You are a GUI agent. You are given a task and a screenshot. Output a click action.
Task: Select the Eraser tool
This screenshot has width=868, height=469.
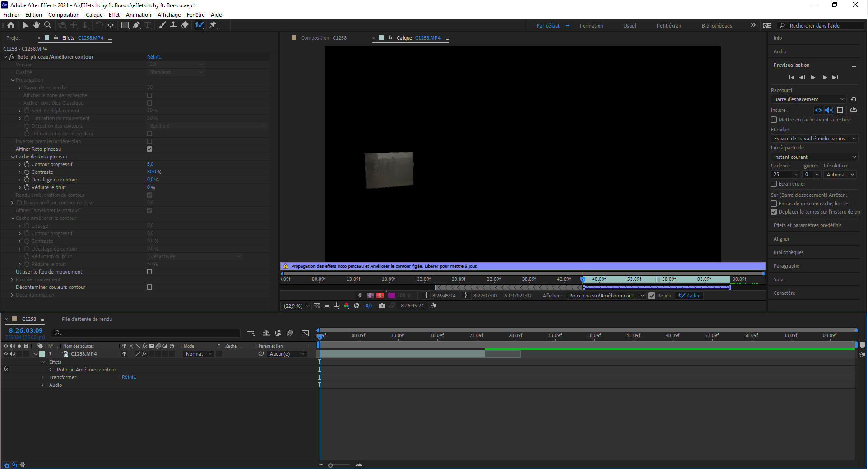click(185, 25)
